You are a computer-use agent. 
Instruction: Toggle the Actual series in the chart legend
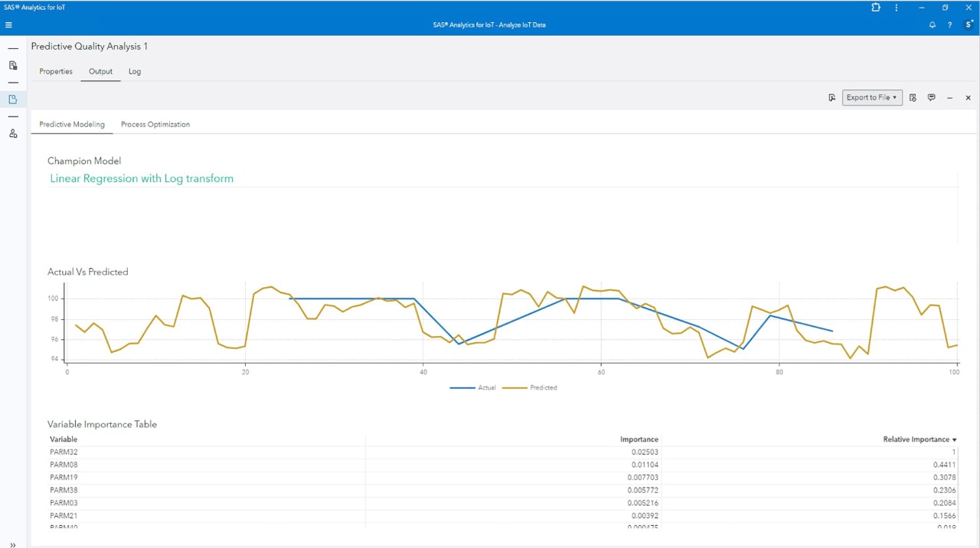[487, 387]
